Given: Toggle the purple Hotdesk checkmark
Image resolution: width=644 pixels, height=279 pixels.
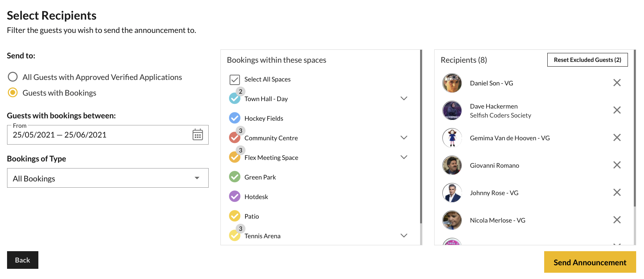Looking at the screenshot, I should click(x=235, y=196).
